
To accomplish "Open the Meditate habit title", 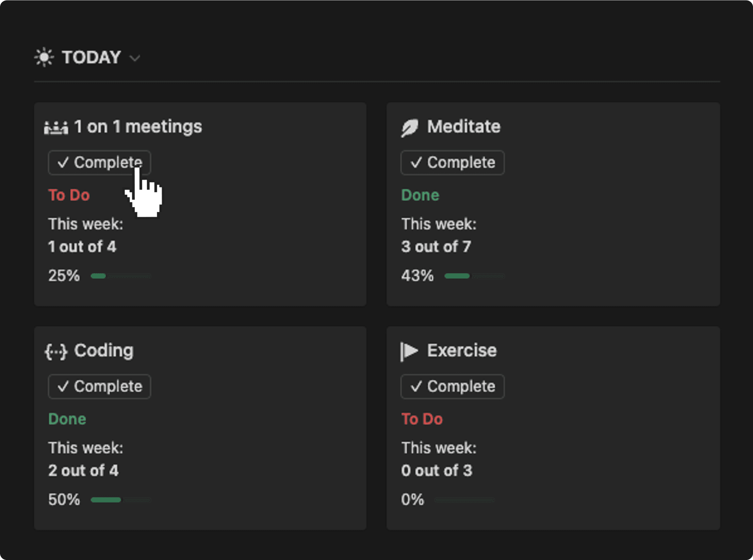I will click(x=464, y=127).
